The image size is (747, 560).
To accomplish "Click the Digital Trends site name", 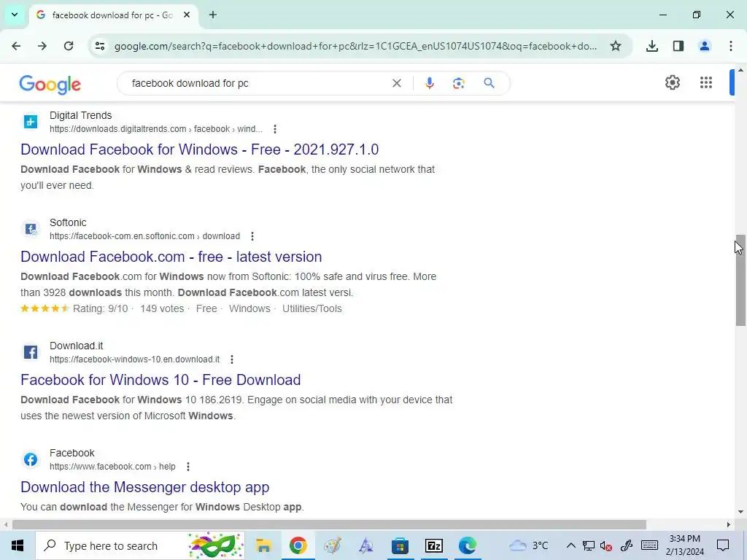I will tap(80, 116).
